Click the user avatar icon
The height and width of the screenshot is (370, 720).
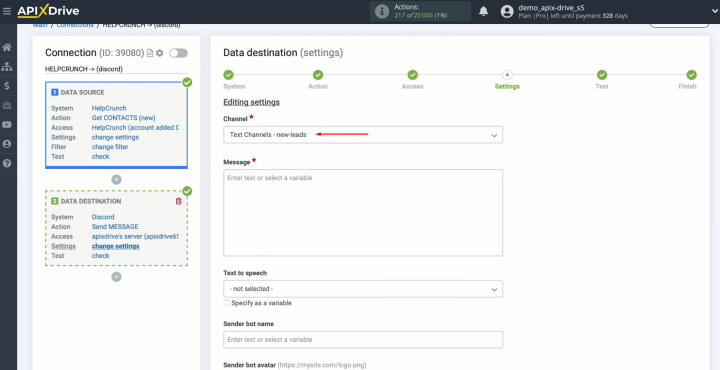[507, 11]
